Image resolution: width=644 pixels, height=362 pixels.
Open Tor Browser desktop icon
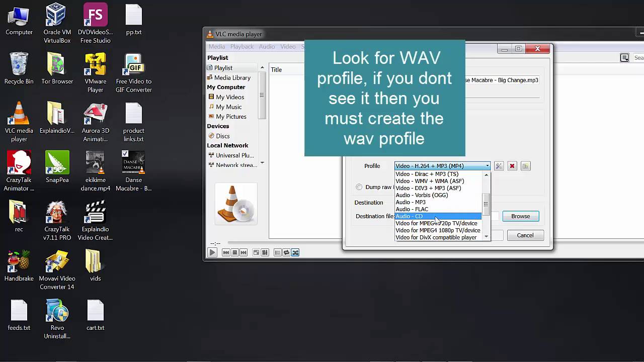(57, 69)
